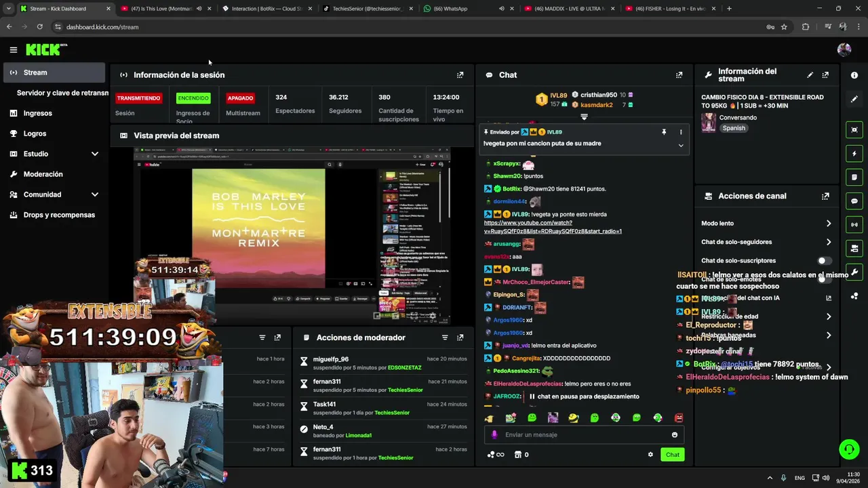Click the chat bubble icon in right sidebar
The width and height of the screenshot is (868, 488).
(x=854, y=201)
